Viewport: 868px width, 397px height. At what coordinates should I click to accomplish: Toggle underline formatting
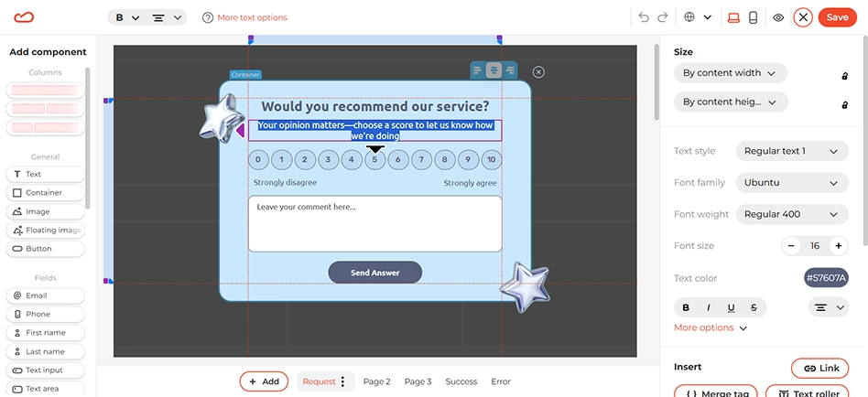pyautogui.click(x=732, y=308)
